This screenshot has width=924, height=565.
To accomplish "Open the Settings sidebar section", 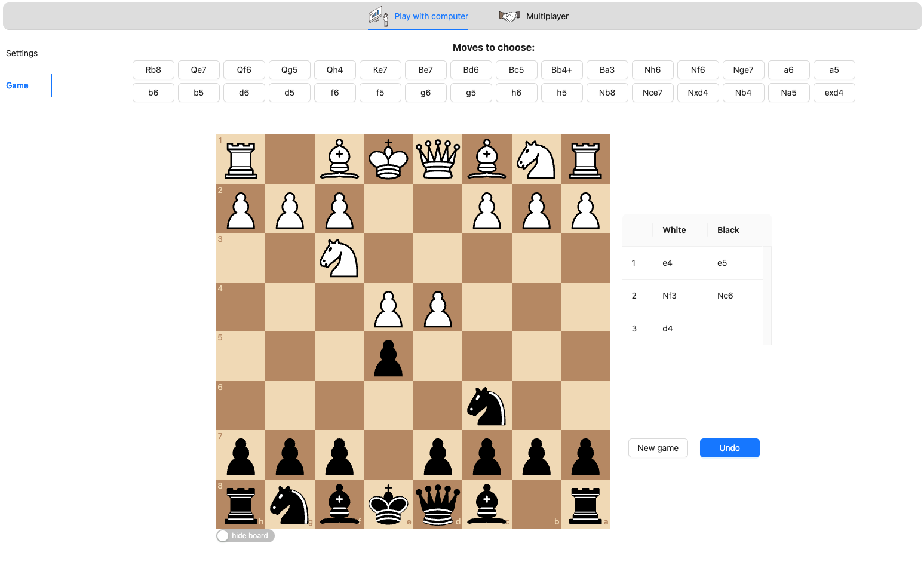I will pyautogui.click(x=22, y=53).
